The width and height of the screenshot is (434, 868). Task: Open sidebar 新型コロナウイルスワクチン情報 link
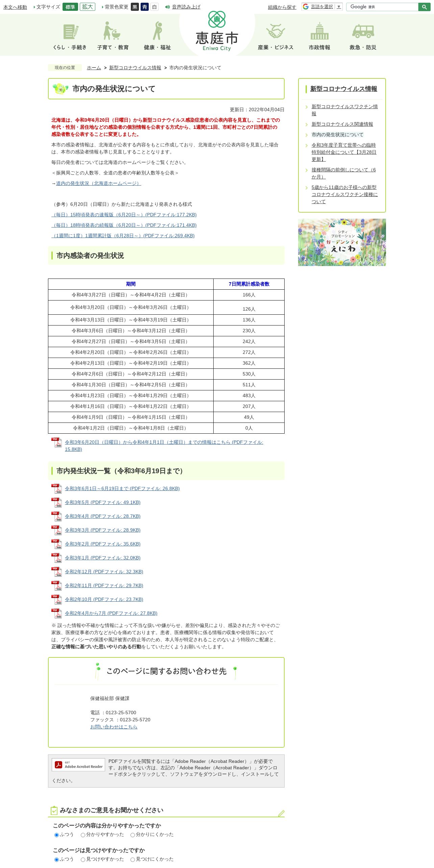pyautogui.click(x=344, y=110)
